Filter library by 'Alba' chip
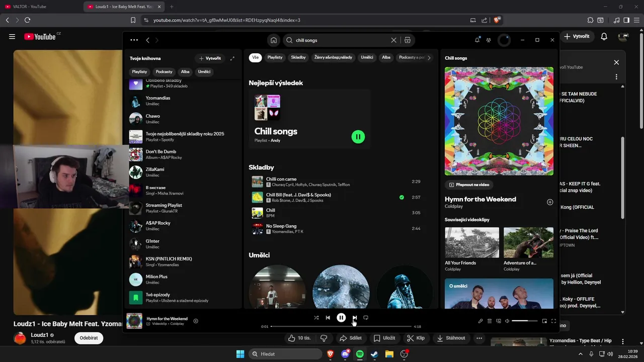Viewport: 644px width, 362px height. (185, 72)
